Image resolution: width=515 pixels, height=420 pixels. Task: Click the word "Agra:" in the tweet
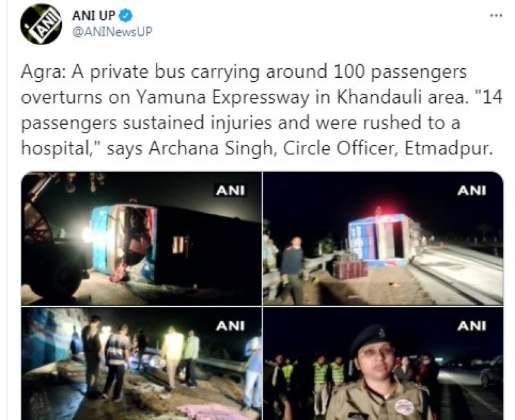tap(43, 72)
